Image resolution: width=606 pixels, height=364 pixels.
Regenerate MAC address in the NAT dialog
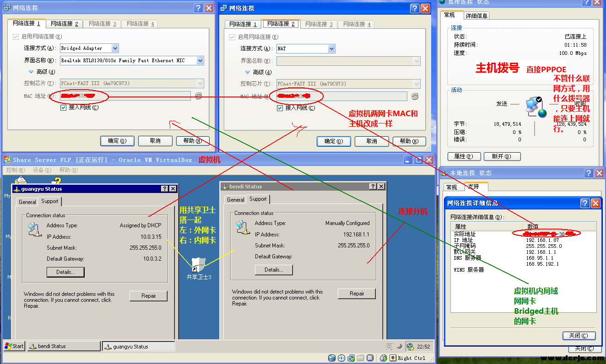[x=415, y=96]
